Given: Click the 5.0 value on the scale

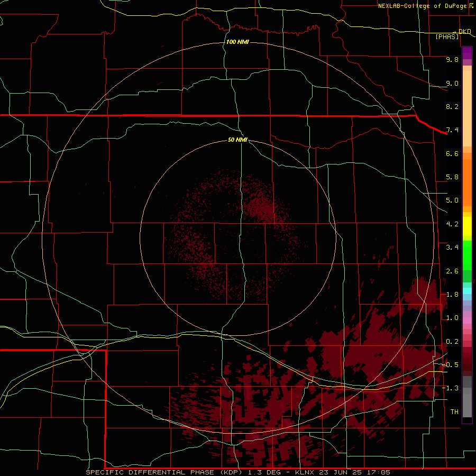Looking at the screenshot, I should point(452,200).
